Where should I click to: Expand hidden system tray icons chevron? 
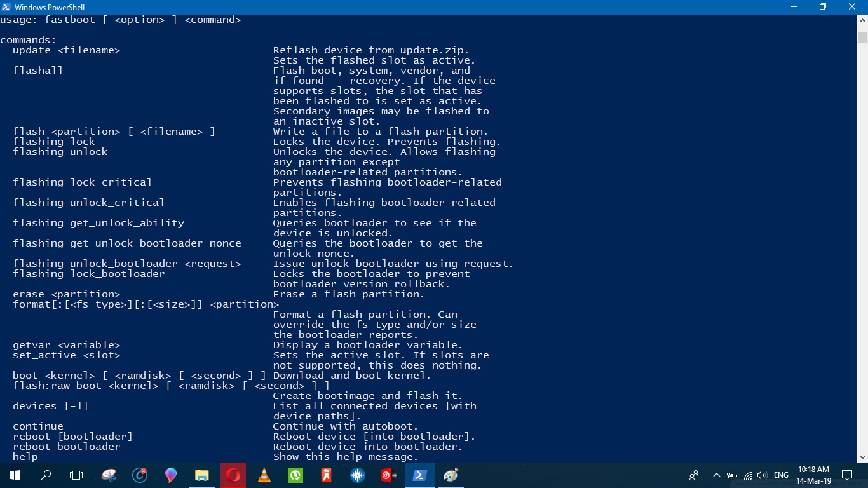(717, 475)
